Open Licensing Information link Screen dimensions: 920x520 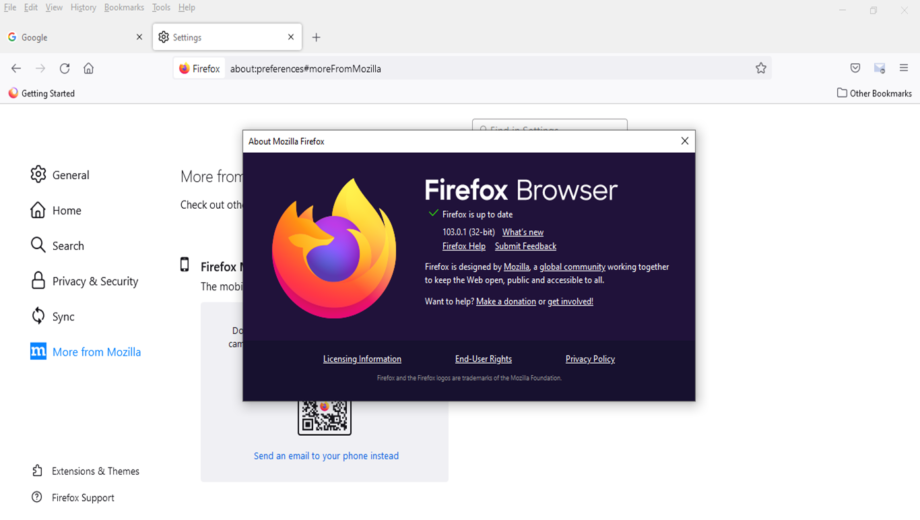(362, 359)
